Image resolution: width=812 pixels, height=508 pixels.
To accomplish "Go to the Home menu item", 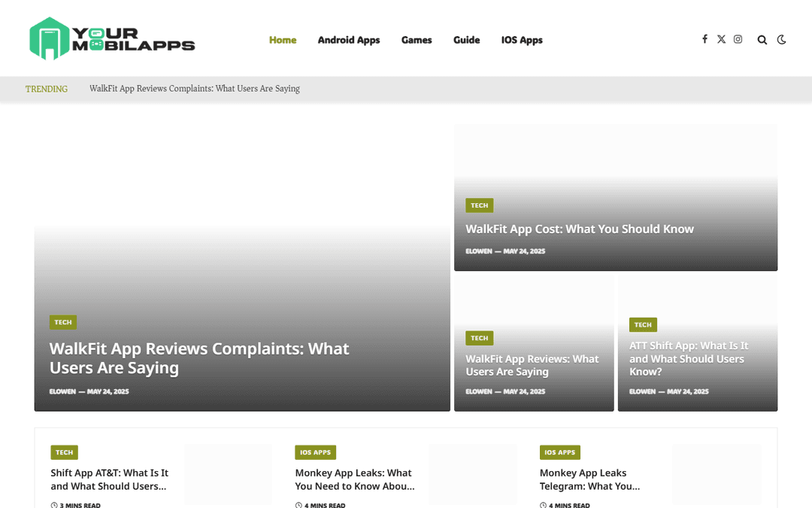I will 283,40.
